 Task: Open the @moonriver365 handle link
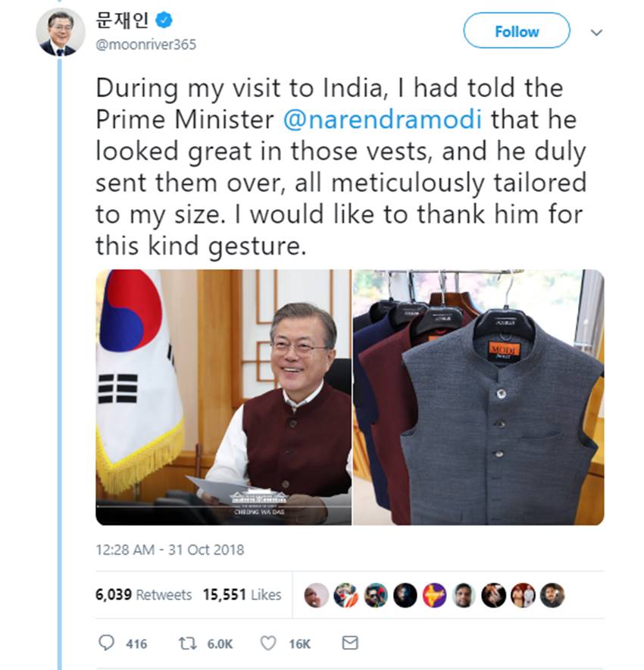click(146, 45)
